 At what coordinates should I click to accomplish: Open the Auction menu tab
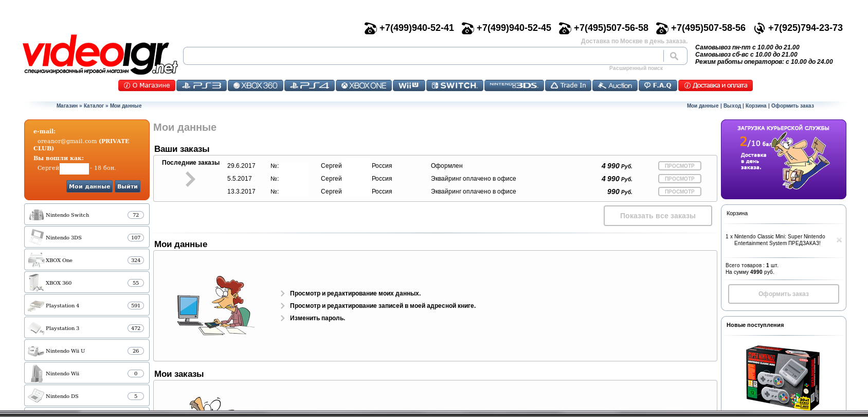615,85
